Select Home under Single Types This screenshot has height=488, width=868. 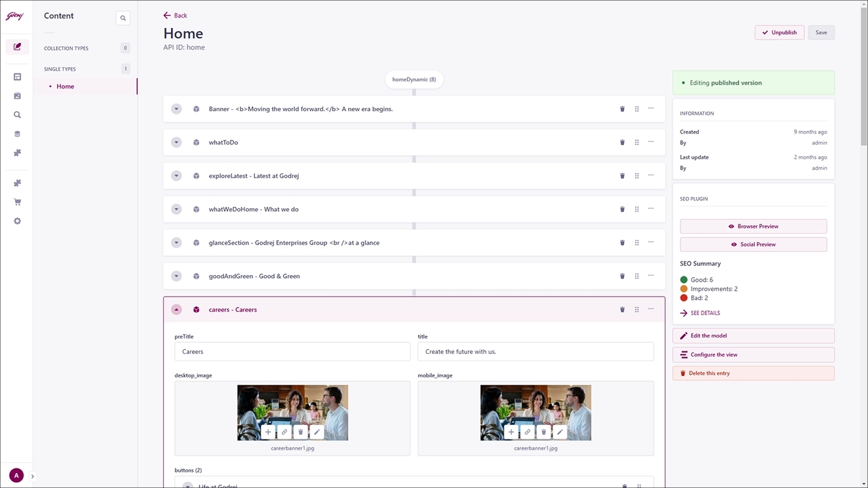[65, 86]
